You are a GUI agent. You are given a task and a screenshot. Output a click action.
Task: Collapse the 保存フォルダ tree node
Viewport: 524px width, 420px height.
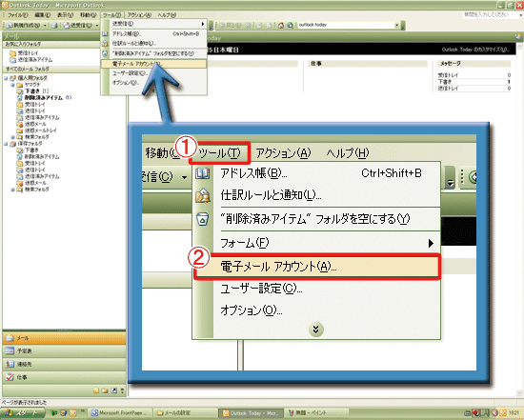[x=6, y=144]
